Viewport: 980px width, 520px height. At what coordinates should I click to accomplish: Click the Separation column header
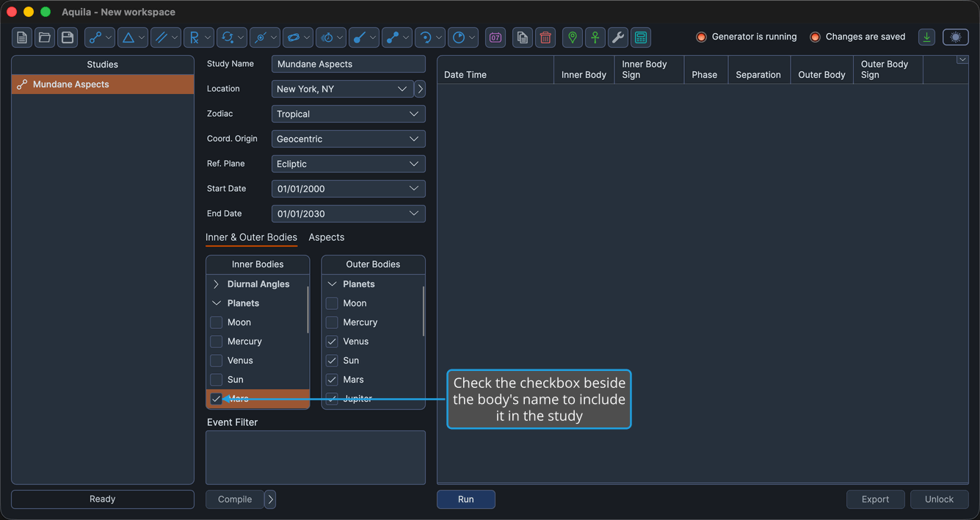tap(758, 71)
